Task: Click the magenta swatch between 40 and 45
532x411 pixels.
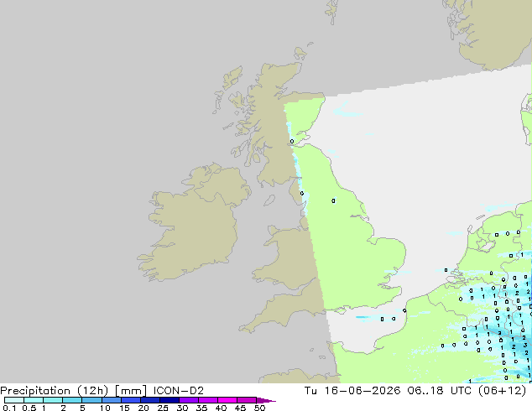Action: click(x=227, y=400)
